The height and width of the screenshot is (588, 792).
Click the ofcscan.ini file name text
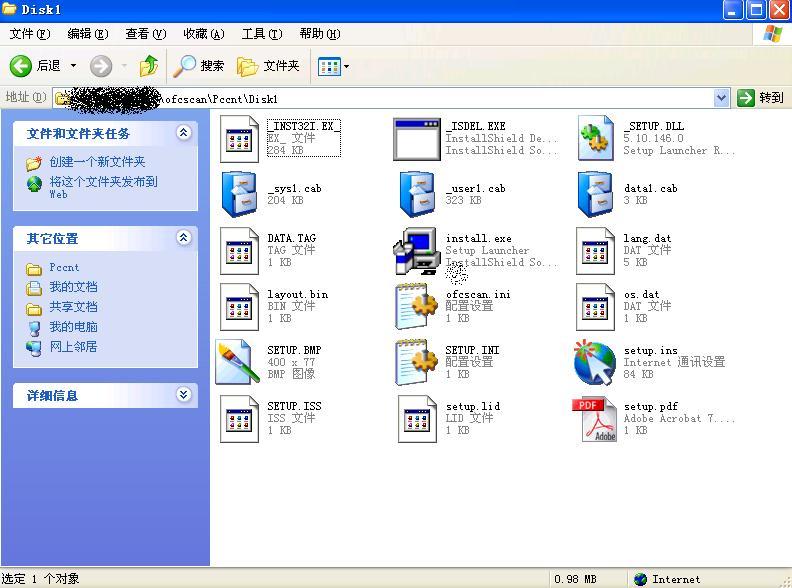tap(478, 294)
